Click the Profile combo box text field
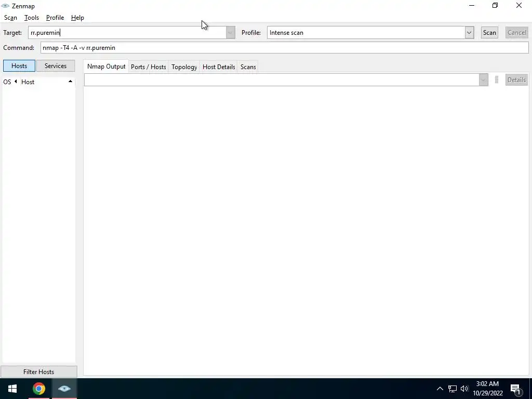The width and height of the screenshot is (532, 399). point(366,33)
